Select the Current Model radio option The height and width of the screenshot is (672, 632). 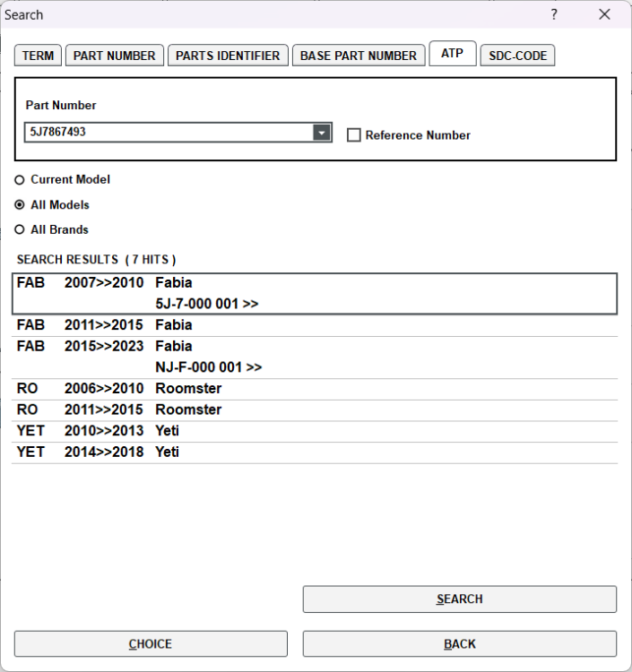pyautogui.click(x=20, y=180)
